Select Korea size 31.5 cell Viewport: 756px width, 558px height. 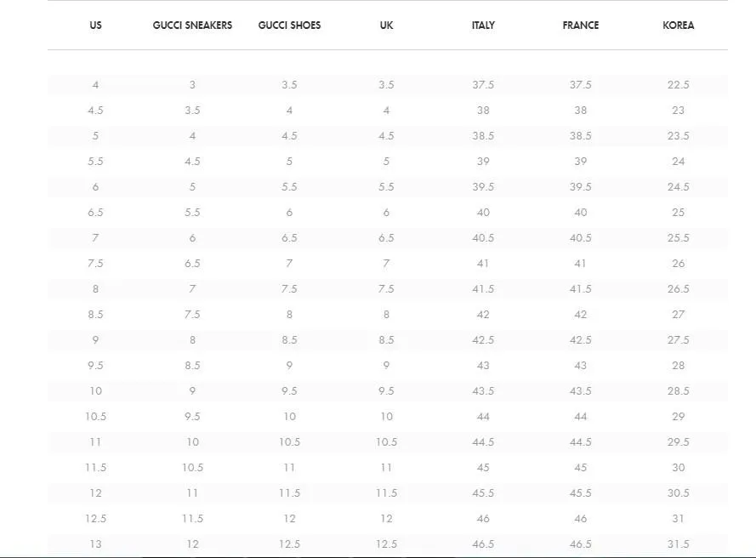tap(678, 544)
